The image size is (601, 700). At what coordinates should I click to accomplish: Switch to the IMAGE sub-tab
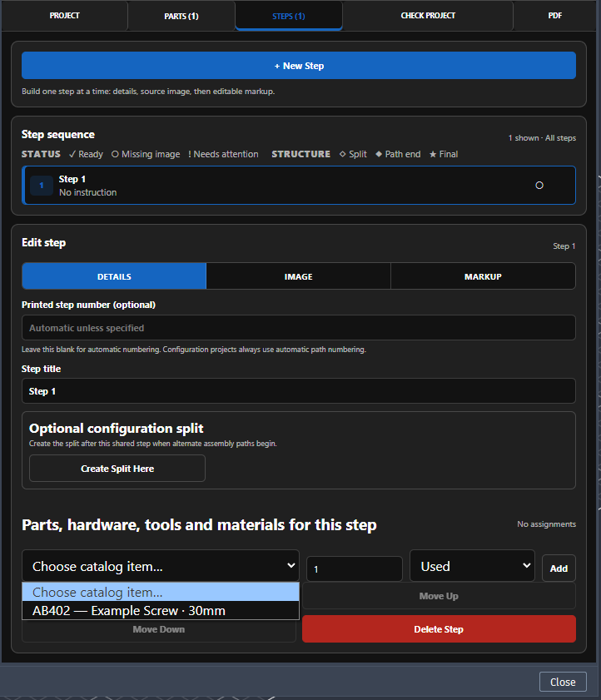click(x=298, y=276)
